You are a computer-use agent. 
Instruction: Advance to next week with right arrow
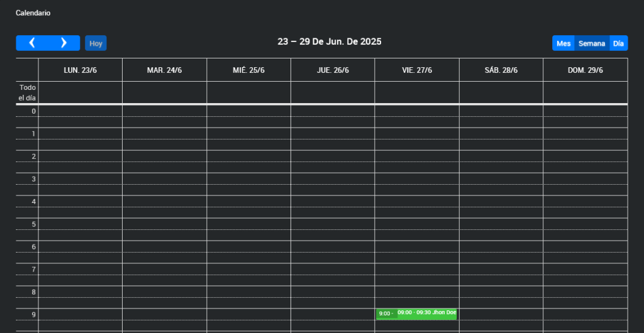coord(64,43)
